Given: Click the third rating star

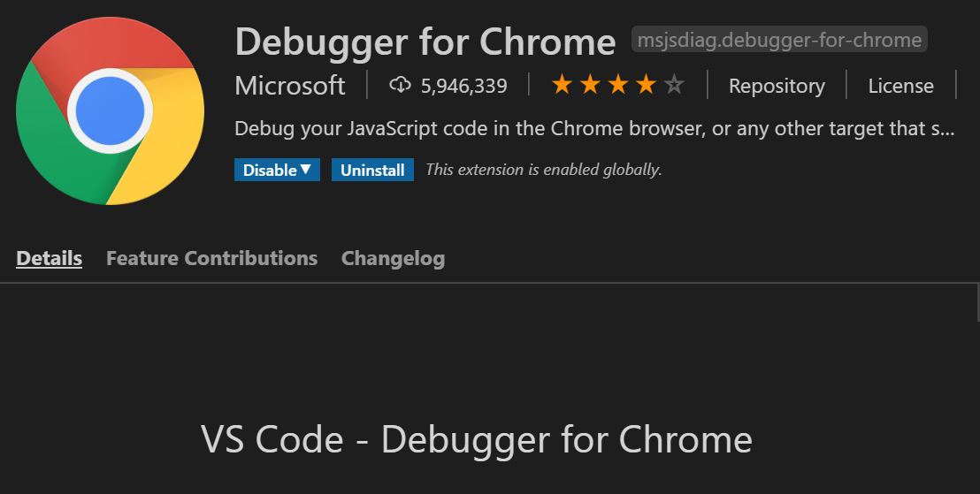Looking at the screenshot, I should (x=618, y=84).
